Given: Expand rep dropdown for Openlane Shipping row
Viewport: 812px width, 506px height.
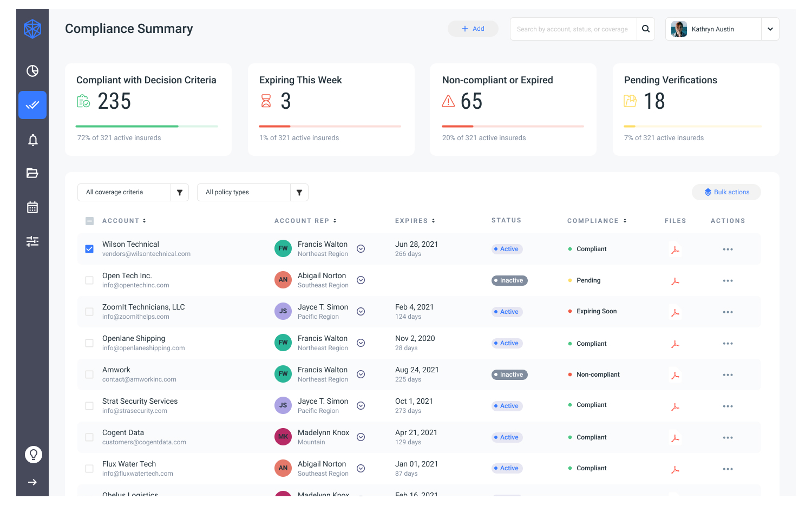Looking at the screenshot, I should 361,343.
